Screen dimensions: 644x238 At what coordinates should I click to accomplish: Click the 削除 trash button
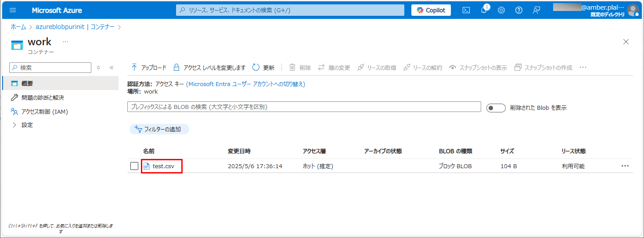(300, 68)
